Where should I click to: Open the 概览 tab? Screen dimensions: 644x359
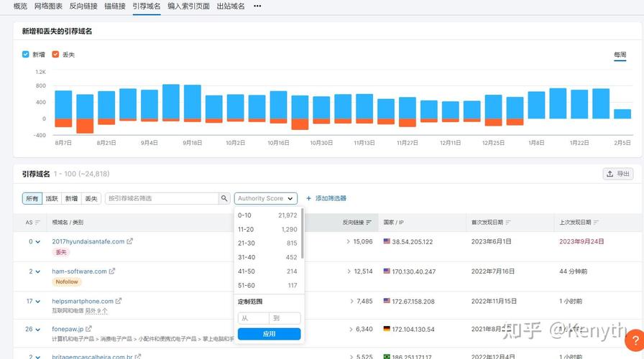point(20,6)
